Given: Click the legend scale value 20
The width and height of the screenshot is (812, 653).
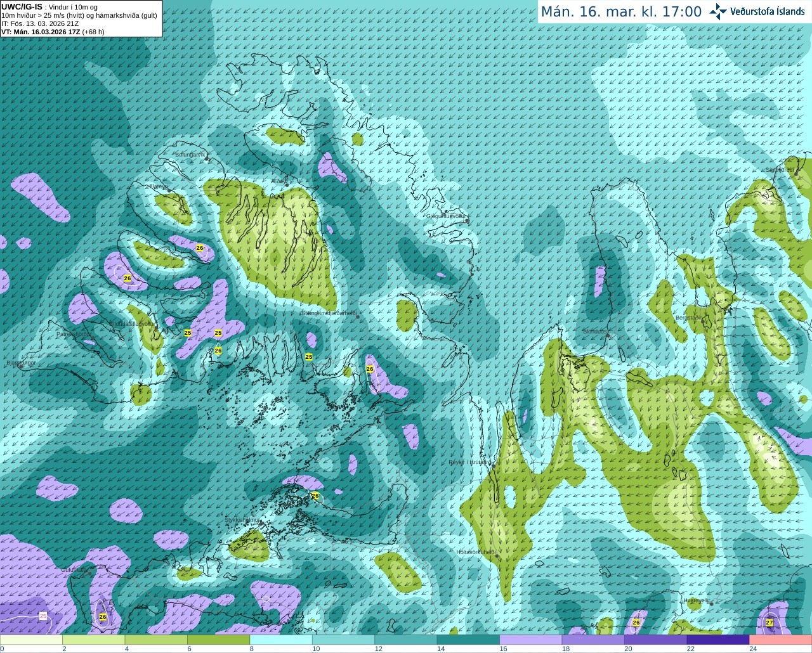Looking at the screenshot, I should pyautogui.click(x=628, y=649).
